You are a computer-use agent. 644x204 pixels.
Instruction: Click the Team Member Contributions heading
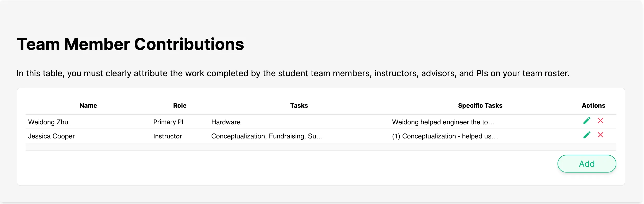coord(130,44)
